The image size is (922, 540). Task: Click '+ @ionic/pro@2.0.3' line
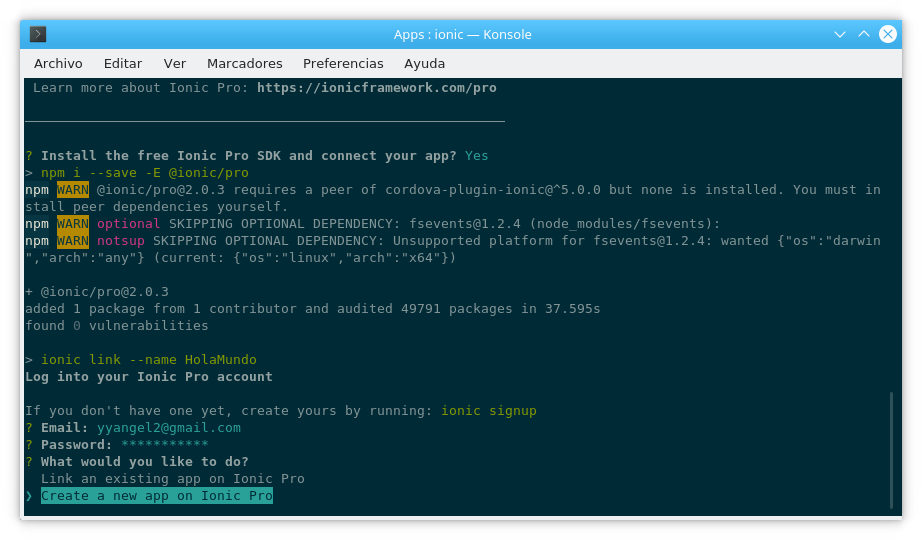pyautogui.click(x=97, y=292)
